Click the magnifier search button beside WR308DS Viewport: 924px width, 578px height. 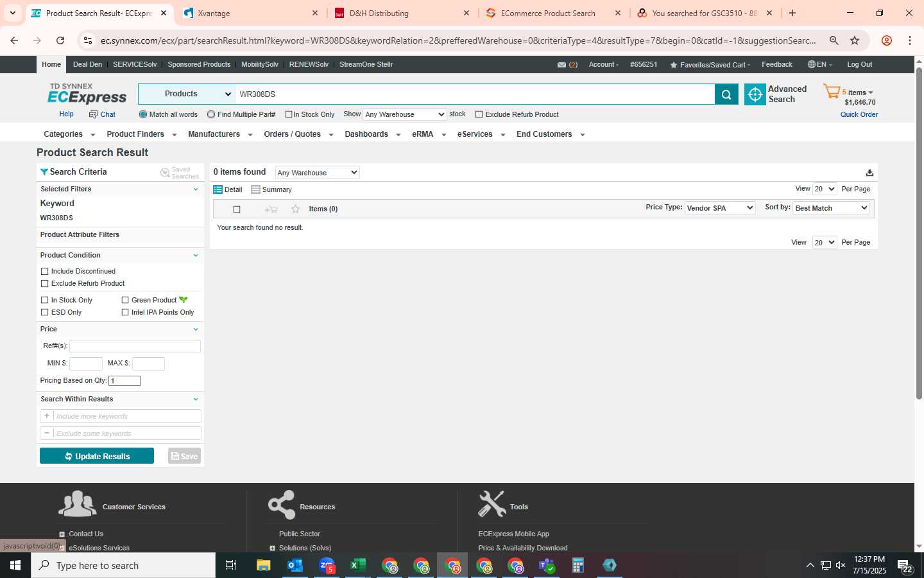pos(726,94)
